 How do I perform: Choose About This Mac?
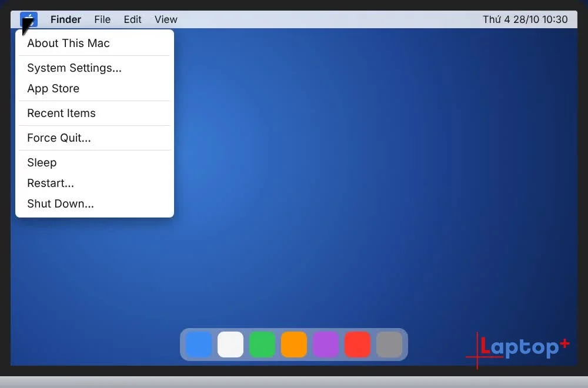[x=95, y=43]
